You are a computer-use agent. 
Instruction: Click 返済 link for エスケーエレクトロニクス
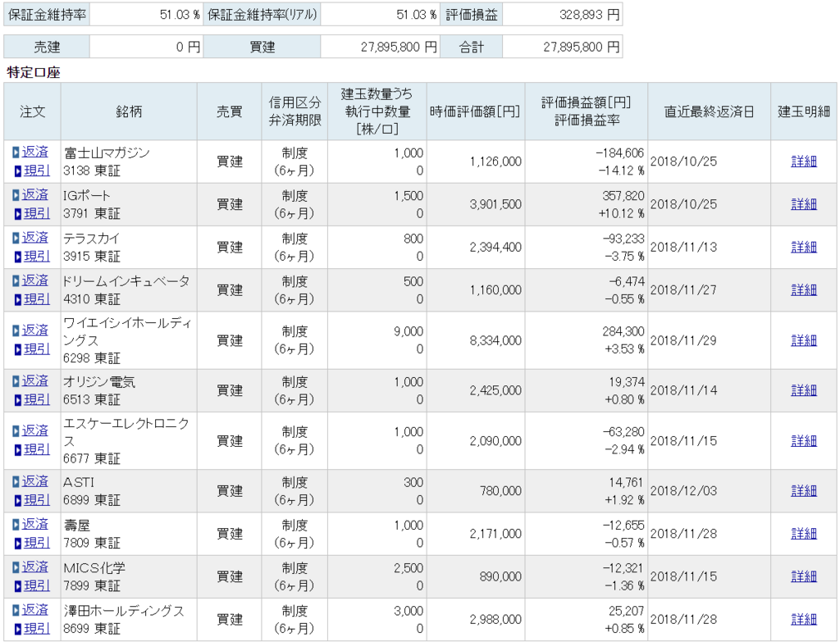coord(34,431)
